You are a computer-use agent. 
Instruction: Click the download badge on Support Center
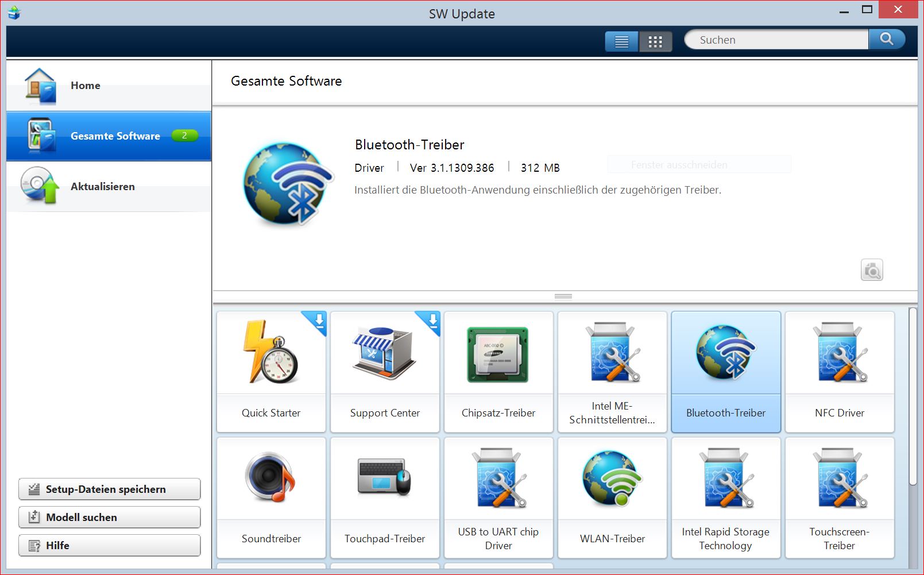[x=431, y=321]
